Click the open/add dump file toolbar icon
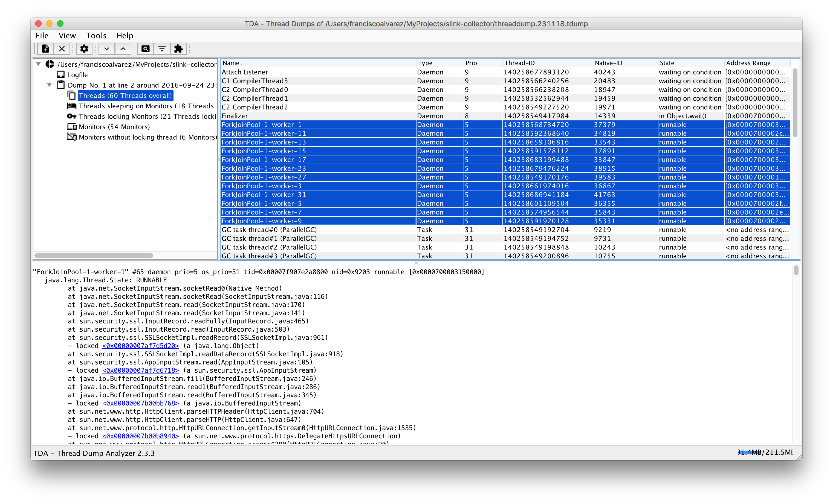Screen dimensions: 833x504 pos(45,49)
